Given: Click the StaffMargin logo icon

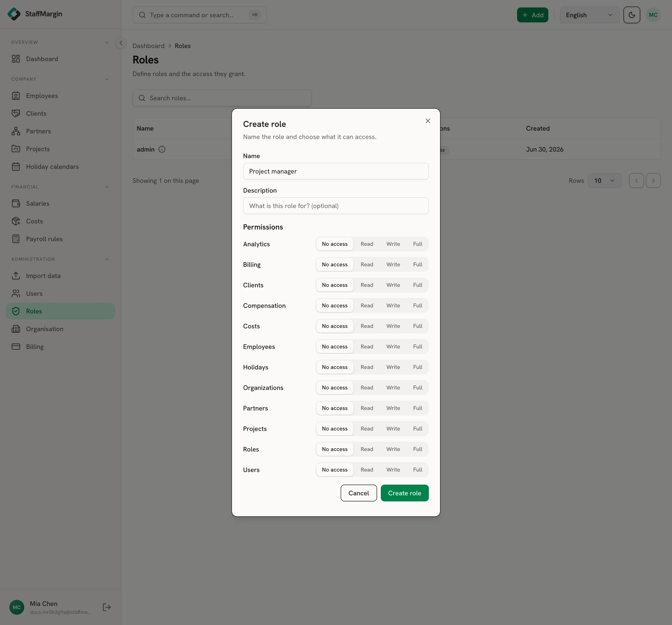Looking at the screenshot, I should click(x=14, y=14).
